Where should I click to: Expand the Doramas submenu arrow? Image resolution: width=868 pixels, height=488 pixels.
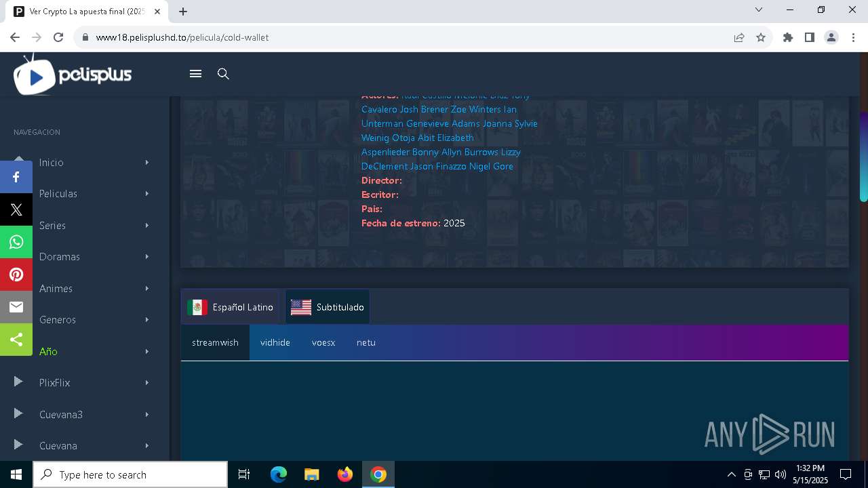click(146, 257)
